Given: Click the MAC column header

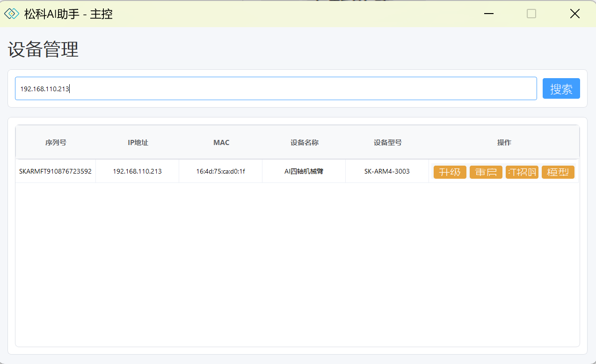Looking at the screenshot, I should click(x=221, y=143).
